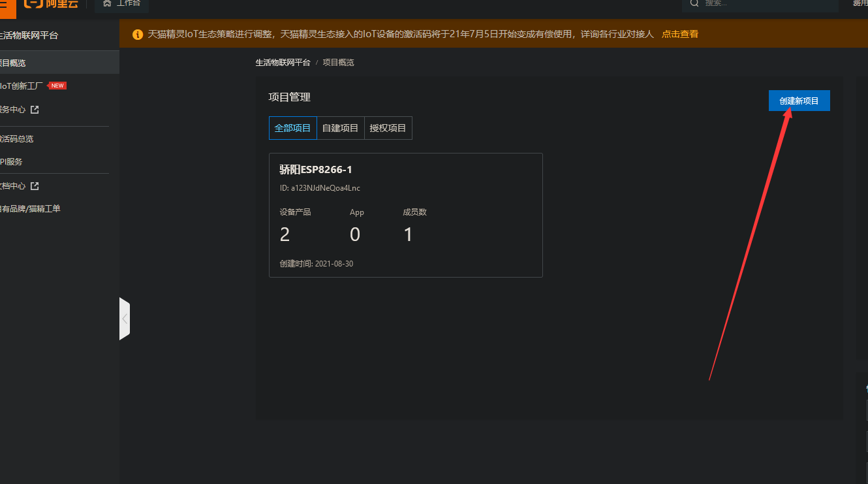Open the 点击查看 link in the banner
This screenshot has width=868, height=484.
(680, 34)
